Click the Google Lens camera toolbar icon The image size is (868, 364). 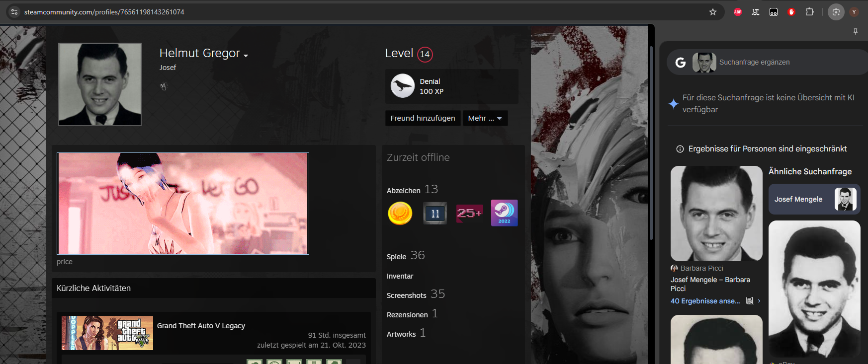pos(836,12)
